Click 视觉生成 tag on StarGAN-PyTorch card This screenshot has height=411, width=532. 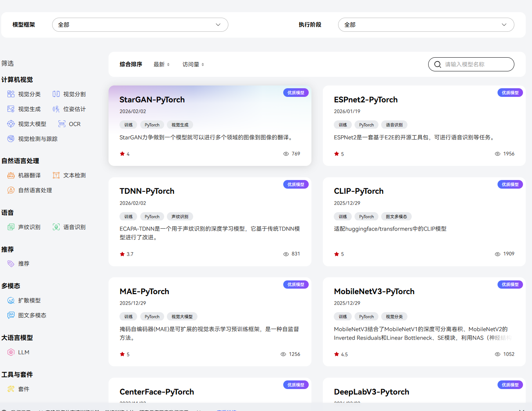(180, 125)
